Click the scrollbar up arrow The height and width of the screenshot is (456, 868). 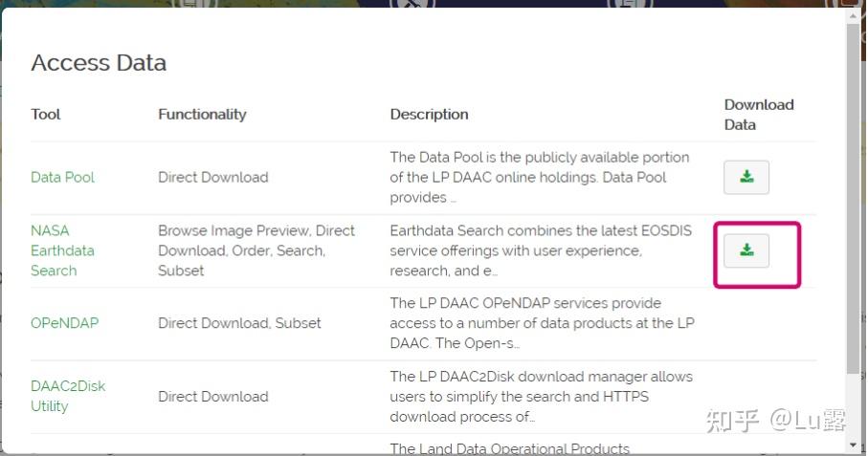(855, 16)
